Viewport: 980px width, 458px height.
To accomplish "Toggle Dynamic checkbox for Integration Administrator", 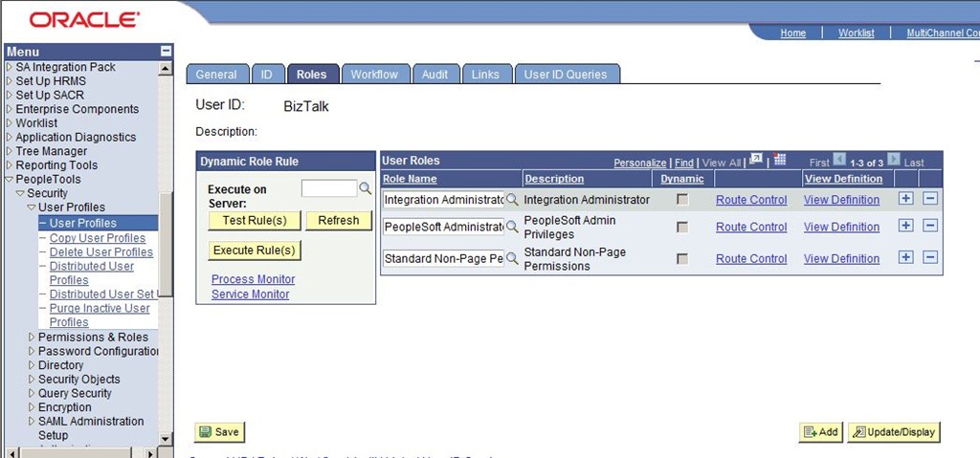I will coord(682,199).
